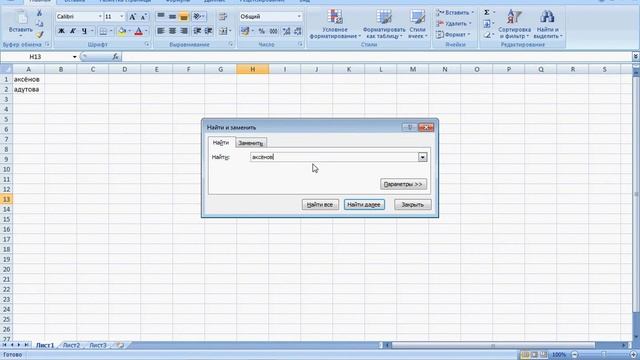Viewport: 640px width, 360px height.
Task: Open Форматировать как таблицу menu
Action: click(x=384, y=24)
